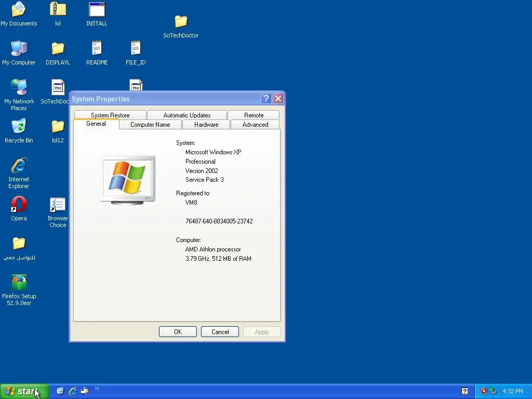
Task: Switch to the Advanced tab
Action: pyautogui.click(x=255, y=125)
